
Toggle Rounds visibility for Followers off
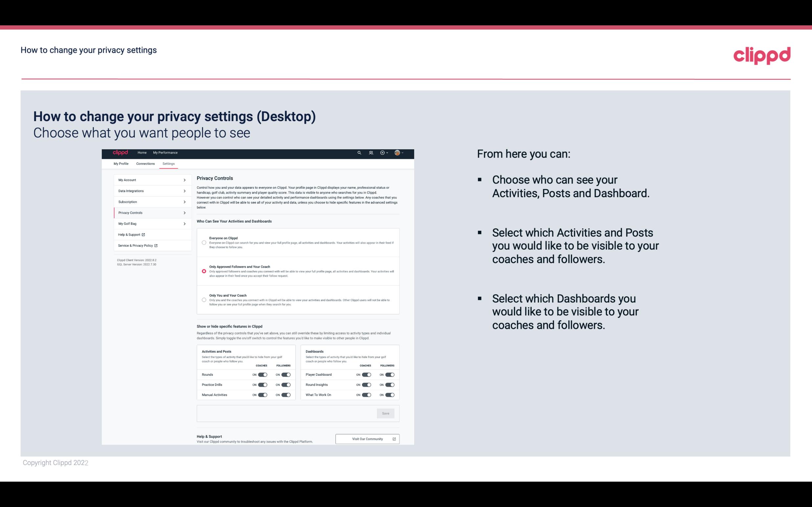(286, 374)
